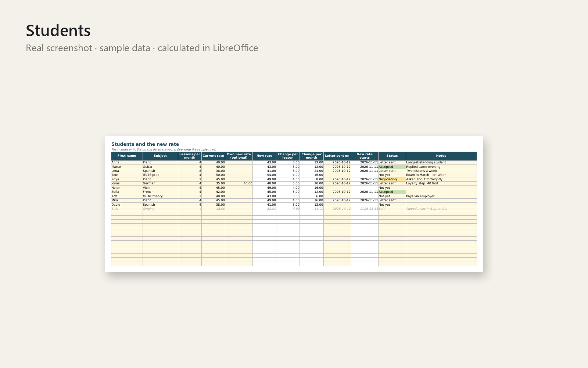This screenshot has height=368, width=588.
Task: Select the 'Lessons per month' header cell
Action: (x=190, y=156)
